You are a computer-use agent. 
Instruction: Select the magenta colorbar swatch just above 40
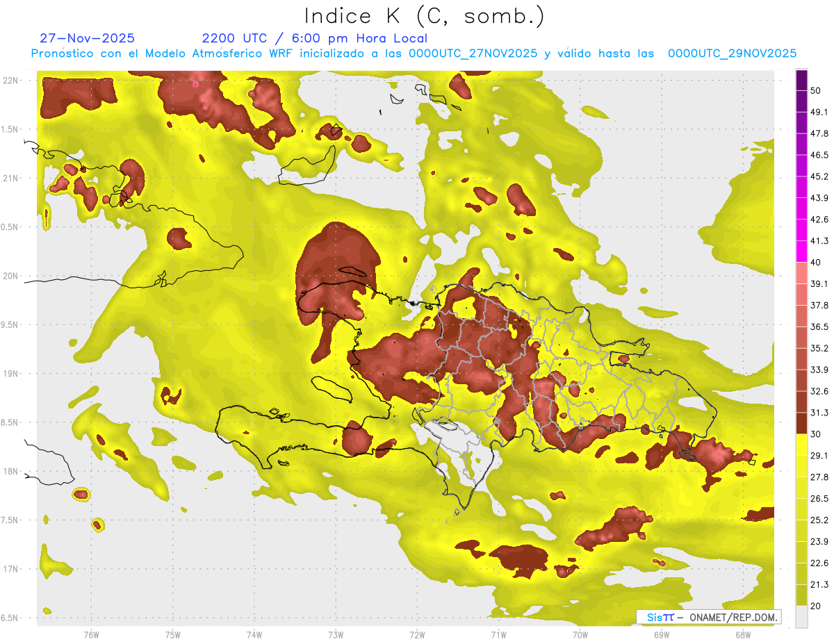pyautogui.click(x=801, y=251)
